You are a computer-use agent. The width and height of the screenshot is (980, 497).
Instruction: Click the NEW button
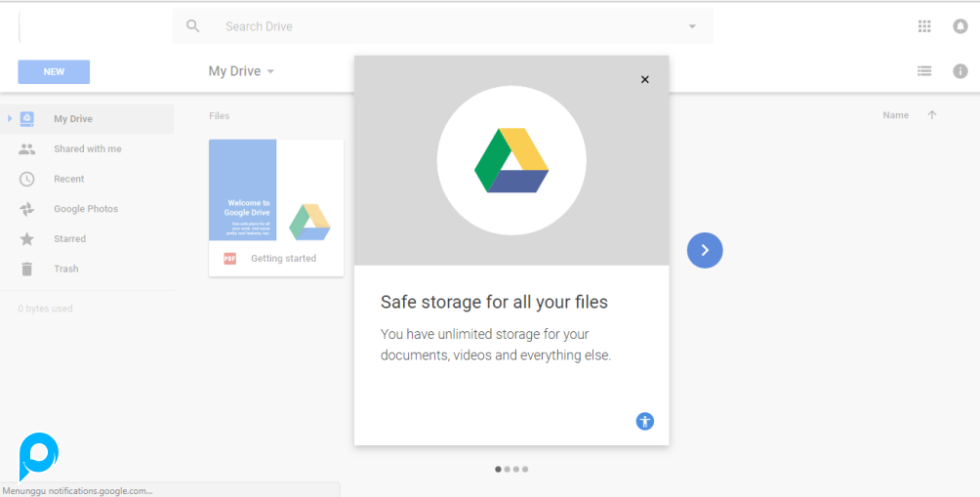point(54,71)
